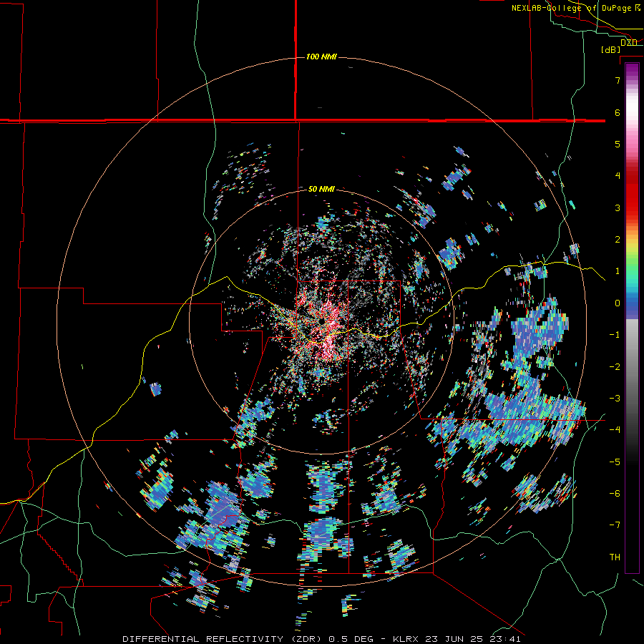Click the 6 value on the scale
This screenshot has height=644, width=644.
pos(618,112)
